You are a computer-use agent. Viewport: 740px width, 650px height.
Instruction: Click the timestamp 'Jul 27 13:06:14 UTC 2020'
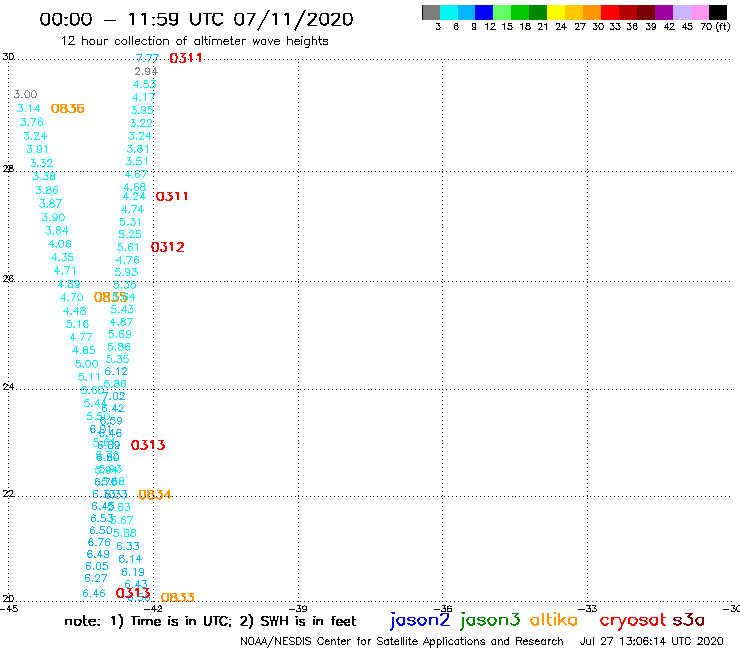(651, 641)
